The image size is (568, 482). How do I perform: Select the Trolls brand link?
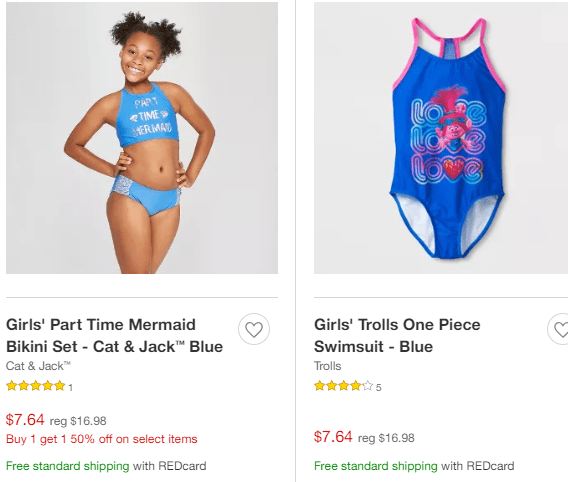tap(327, 366)
